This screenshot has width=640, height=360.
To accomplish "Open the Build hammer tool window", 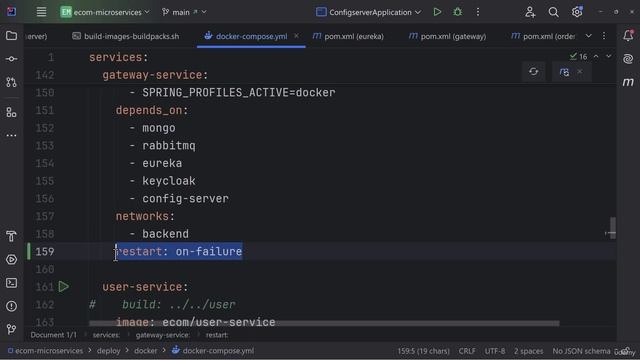I will 11,236.
